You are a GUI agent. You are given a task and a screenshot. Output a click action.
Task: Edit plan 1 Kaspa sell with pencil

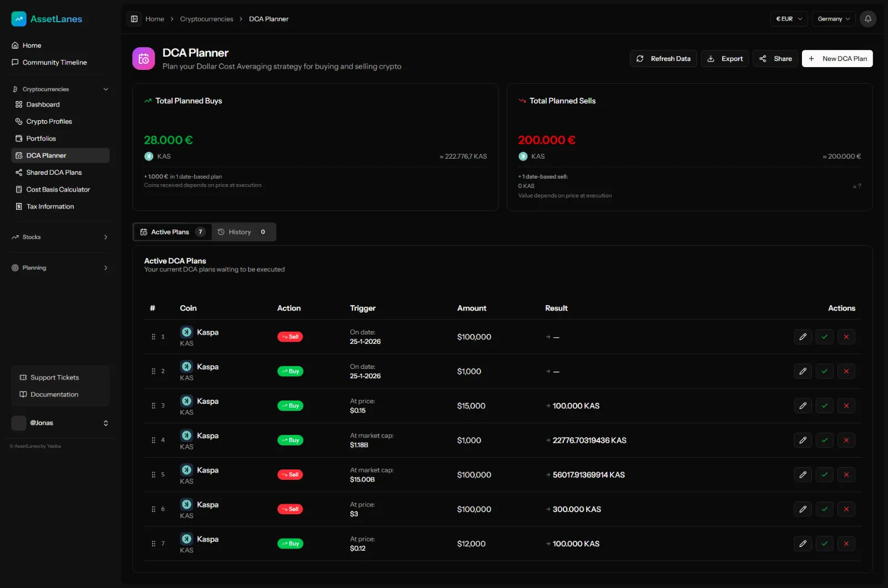[x=803, y=337]
